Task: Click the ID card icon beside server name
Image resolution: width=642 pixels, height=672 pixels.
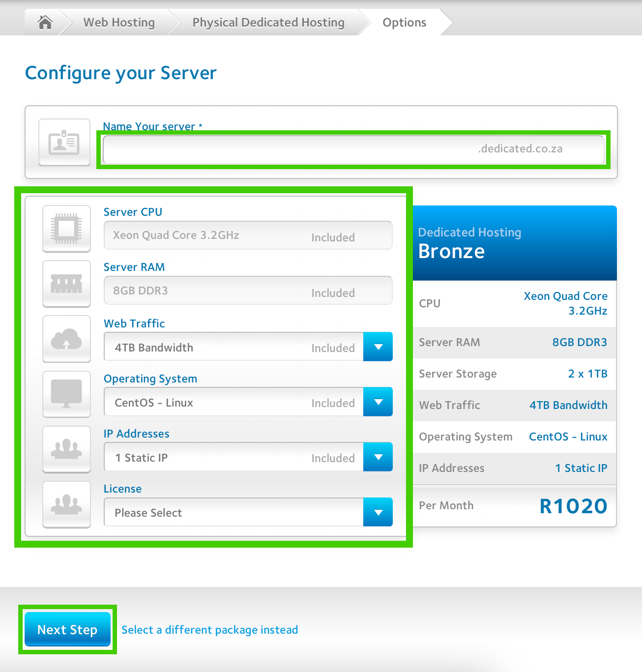Action: click(64, 143)
